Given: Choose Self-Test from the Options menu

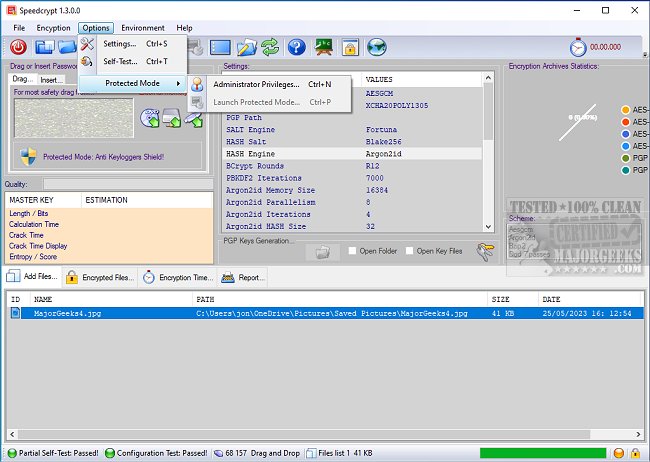Looking at the screenshot, I should 120,61.
